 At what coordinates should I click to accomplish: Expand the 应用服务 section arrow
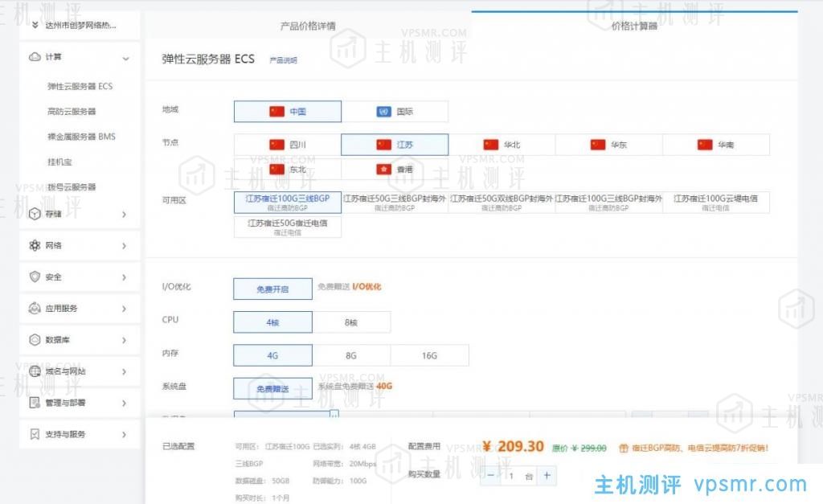124,309
